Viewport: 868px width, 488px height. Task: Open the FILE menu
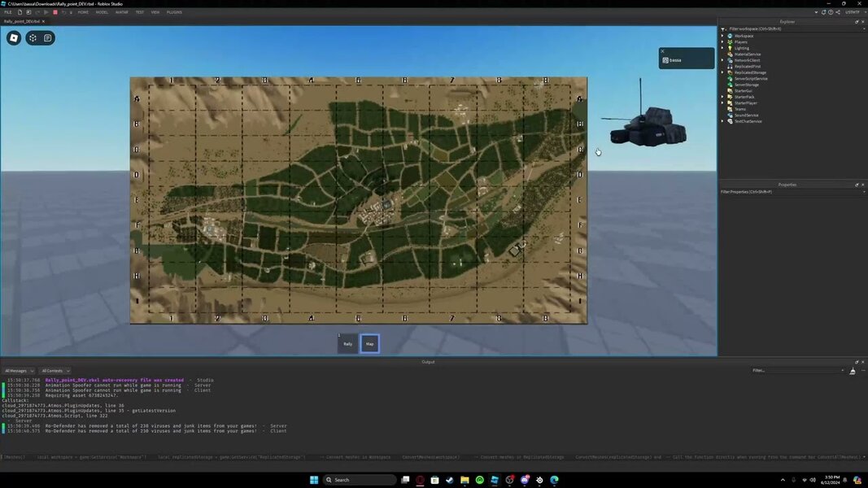pyautogui.click(x=8, y=12)
